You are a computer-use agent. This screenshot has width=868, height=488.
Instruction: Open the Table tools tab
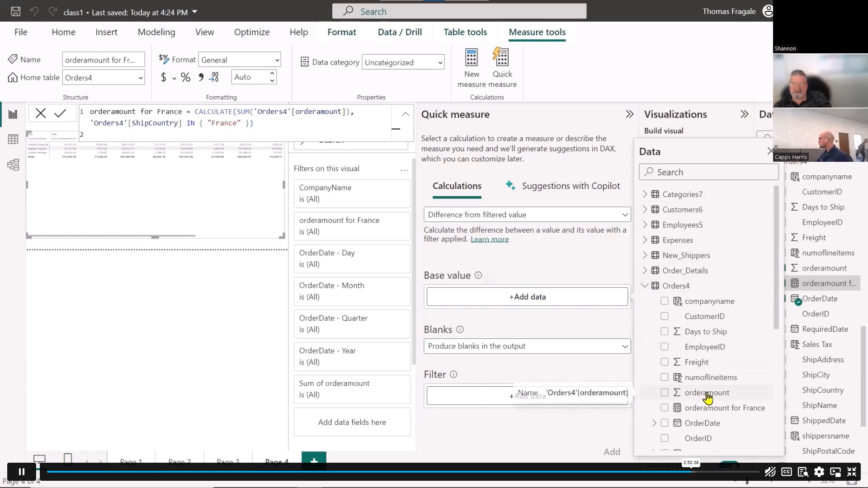[x=465, y=32]
